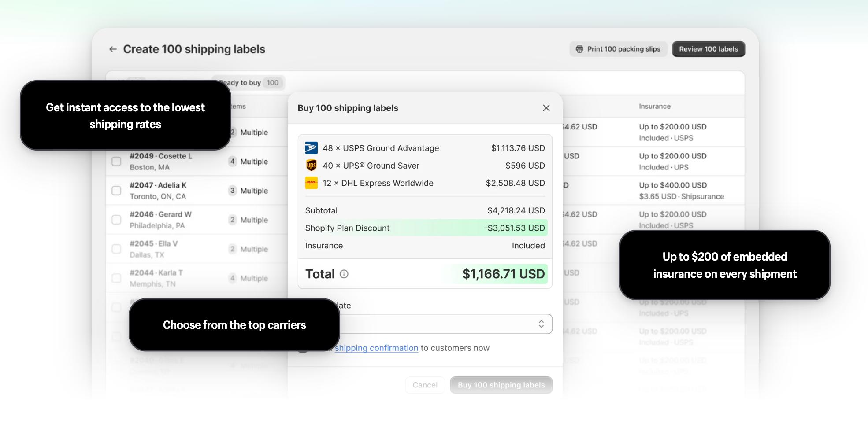
Task: Click item count badge 4 for Karla T
Action: (x=232, y=278)
